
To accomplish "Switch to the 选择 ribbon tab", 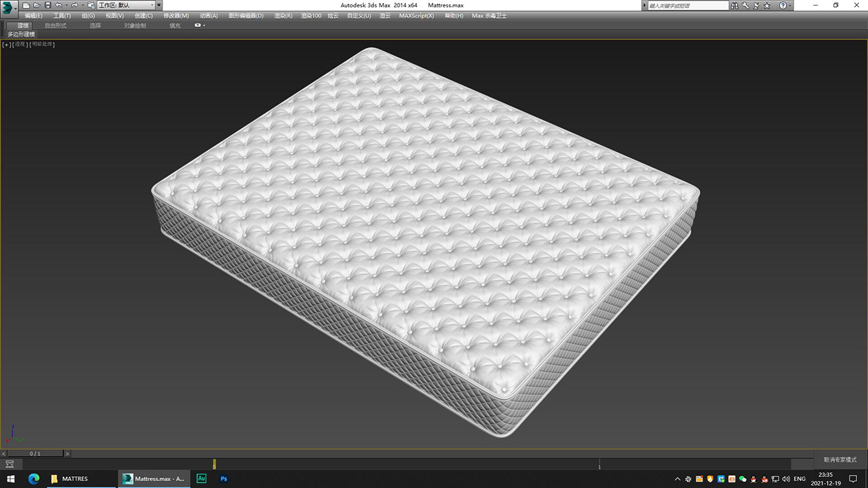I will (95, 25).
